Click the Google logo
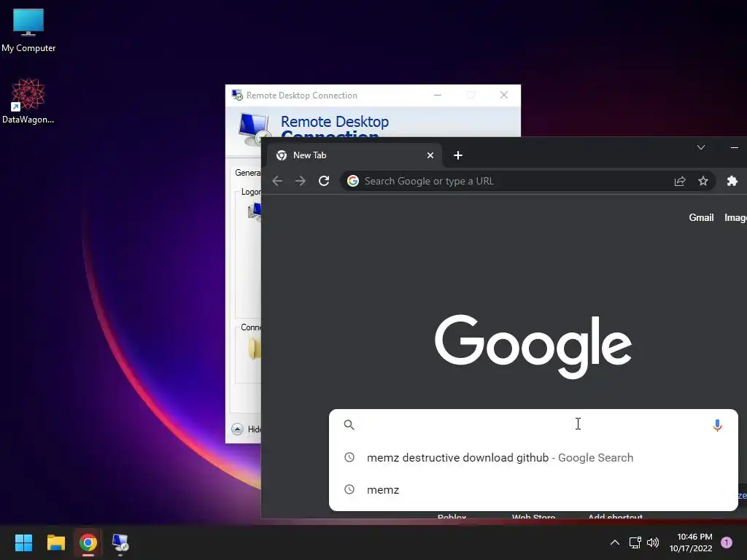747x560 pixels. (x=533, y=346)
